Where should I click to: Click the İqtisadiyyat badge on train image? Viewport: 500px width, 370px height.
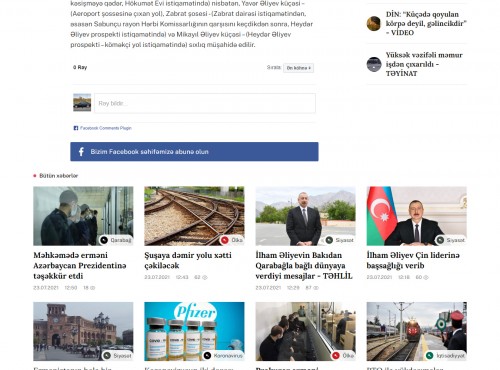point(446,356)
